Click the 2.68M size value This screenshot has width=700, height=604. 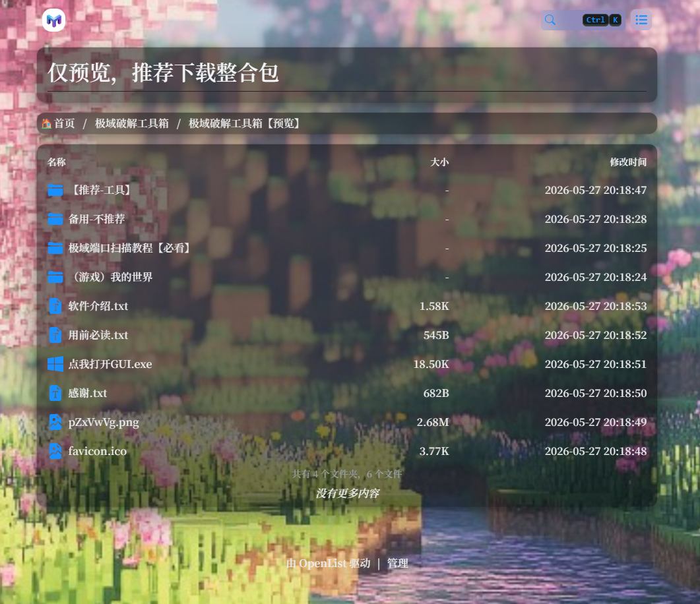pyautogui.click(x=433, y=422)
